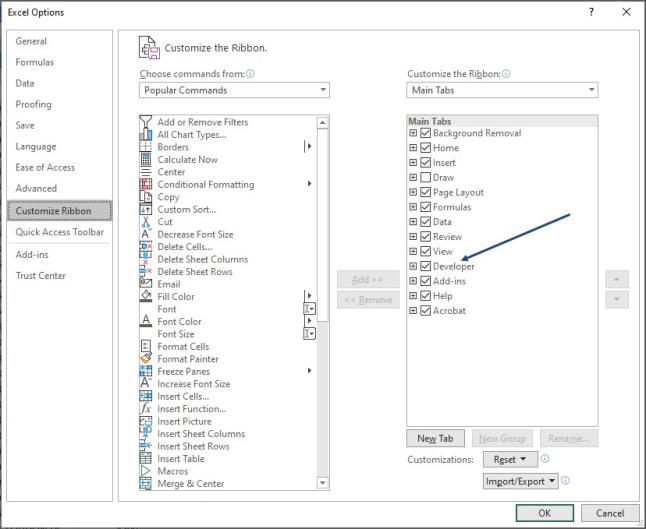
Task: Click the info icon next to Import/Export
Action: pyautogui.click(x=565, y=480)
